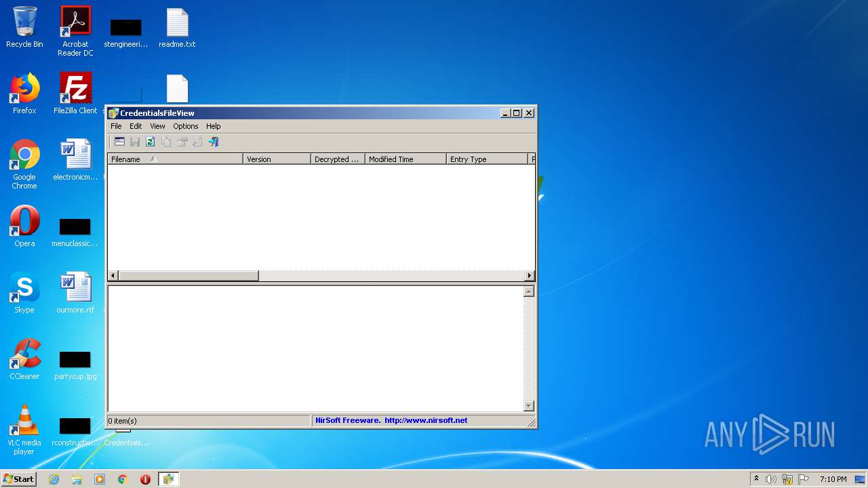Screen dimensions: 868x488
Task: Select the electronicm... Word document icon
Action: (75, 160)
